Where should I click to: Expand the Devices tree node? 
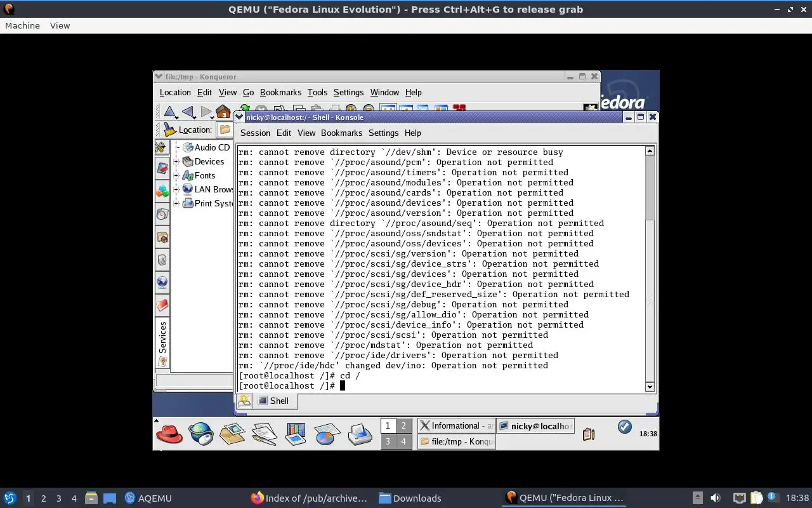coord(176,161)
